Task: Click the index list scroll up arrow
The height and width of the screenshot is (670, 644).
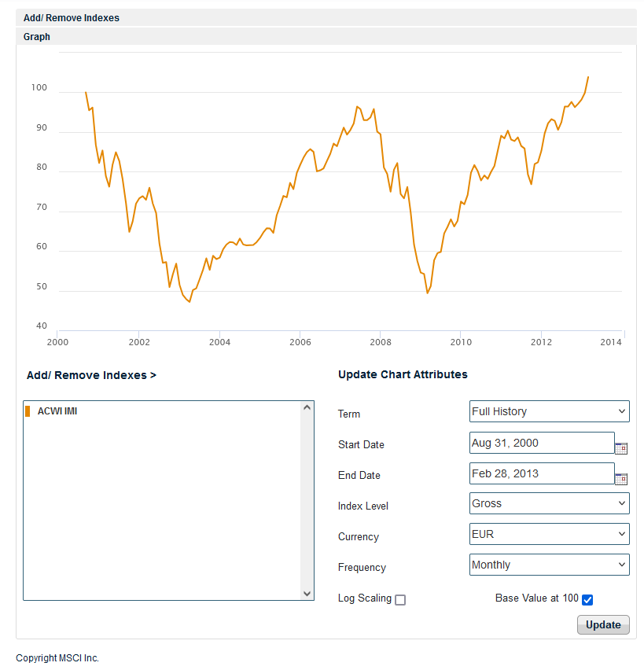Action: [307, 408]
